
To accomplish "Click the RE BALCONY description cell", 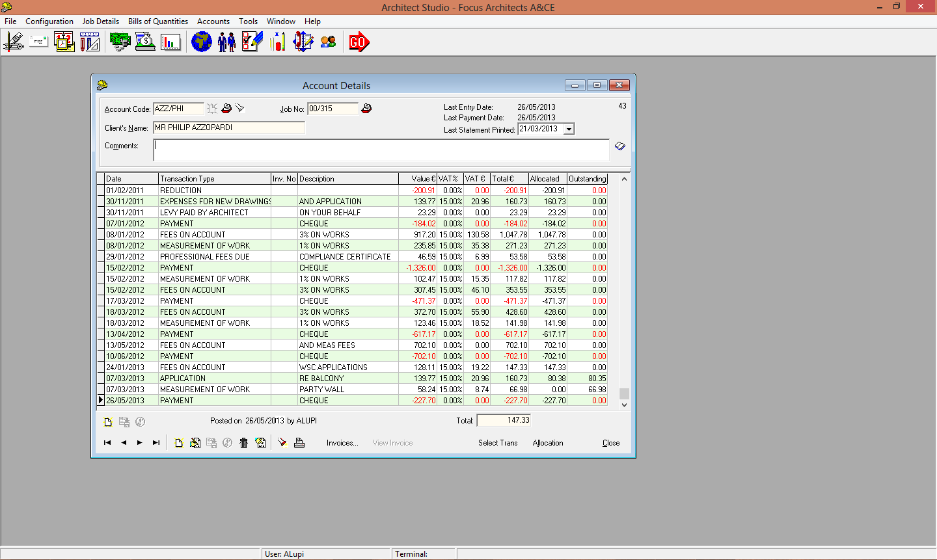I will 348,379.
